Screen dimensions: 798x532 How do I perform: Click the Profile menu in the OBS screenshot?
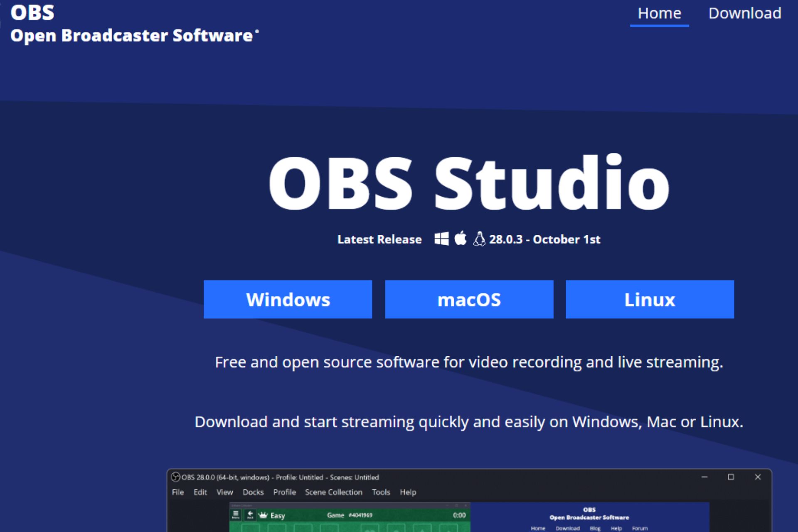(285, 492)
